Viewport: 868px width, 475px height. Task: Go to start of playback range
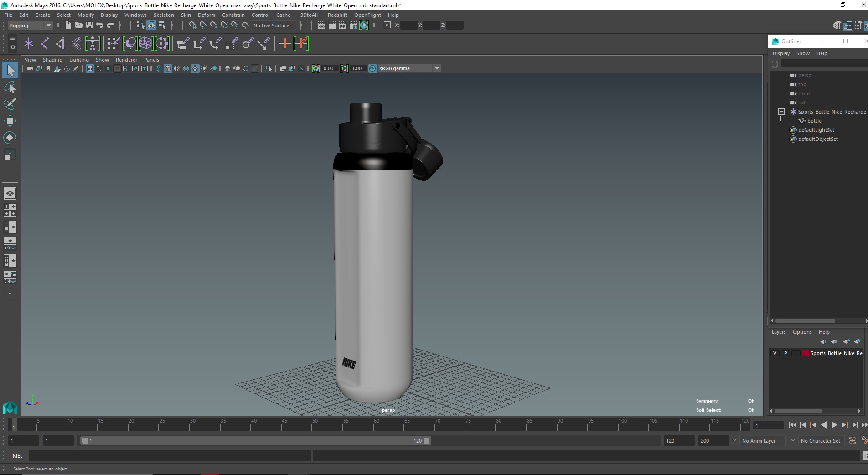[792, 425]
